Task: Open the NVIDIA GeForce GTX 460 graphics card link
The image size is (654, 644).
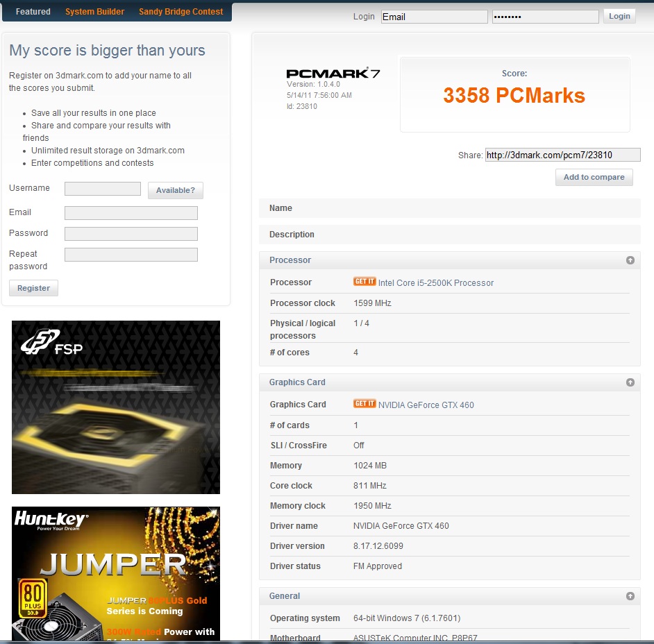Action: (426, 405)
